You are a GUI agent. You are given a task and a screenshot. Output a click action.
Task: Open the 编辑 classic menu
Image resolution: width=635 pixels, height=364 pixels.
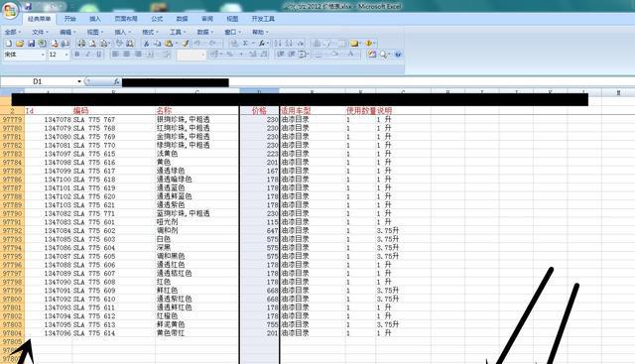point(66,32)
